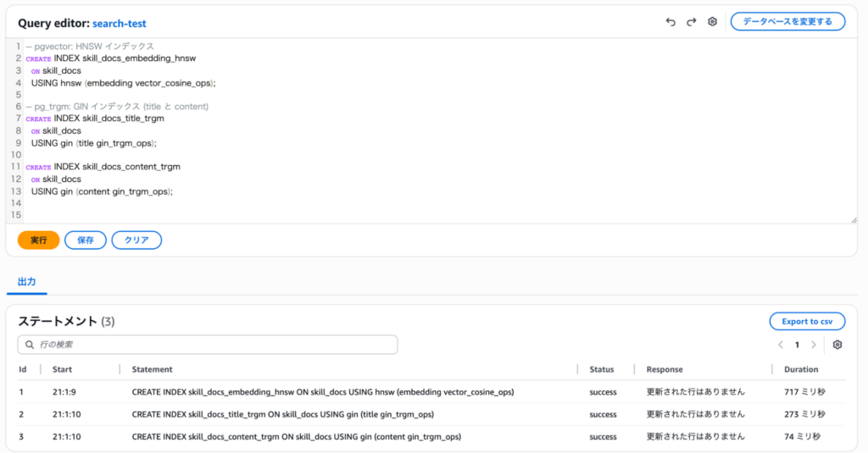Sort by the Duration column header

point(801,369)
